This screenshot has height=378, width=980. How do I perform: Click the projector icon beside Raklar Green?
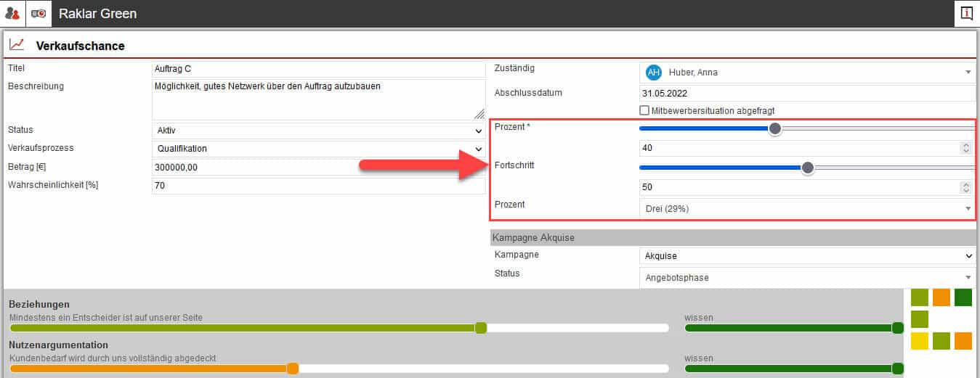tap(39, 14)
